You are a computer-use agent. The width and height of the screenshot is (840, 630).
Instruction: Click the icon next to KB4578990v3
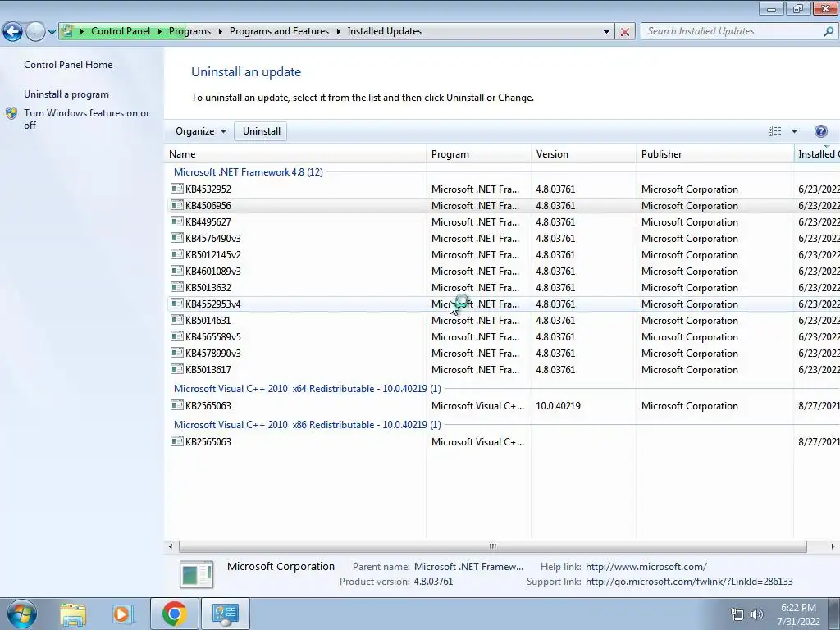coord(177,353)
